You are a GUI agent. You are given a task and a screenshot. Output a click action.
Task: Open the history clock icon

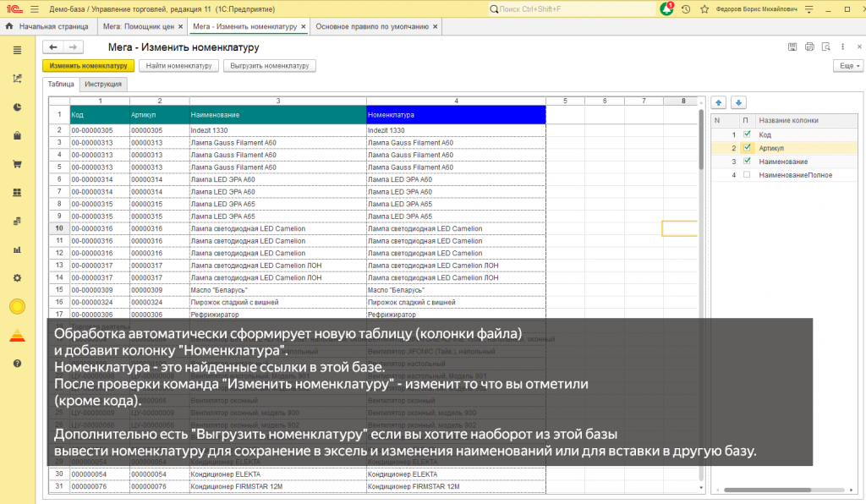pyautogui.click(x=684, y=9)
